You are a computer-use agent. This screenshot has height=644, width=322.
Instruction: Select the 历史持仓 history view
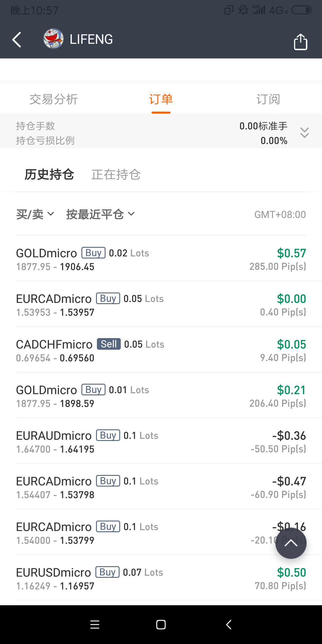[x=49, y=174]
